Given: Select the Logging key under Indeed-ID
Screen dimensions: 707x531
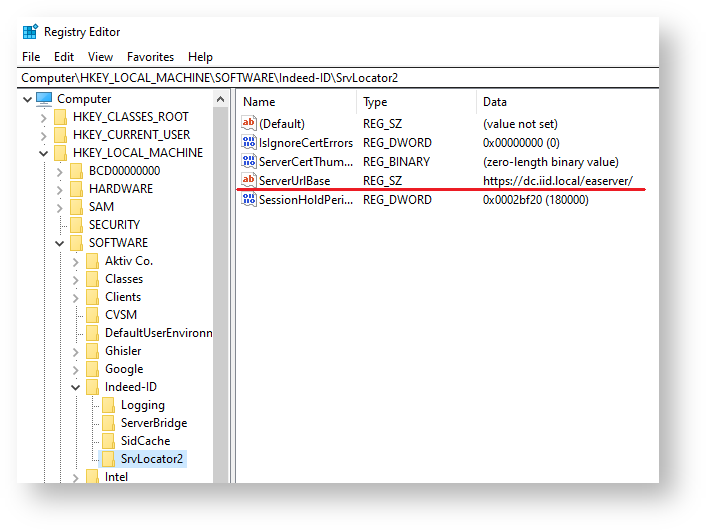Looking at the screenshot, I should 142,405.
